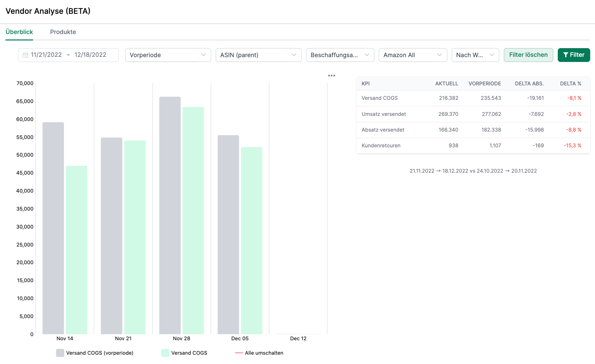
Task: Click the -8,1 % delta percentage
Action: coord(574,98)
